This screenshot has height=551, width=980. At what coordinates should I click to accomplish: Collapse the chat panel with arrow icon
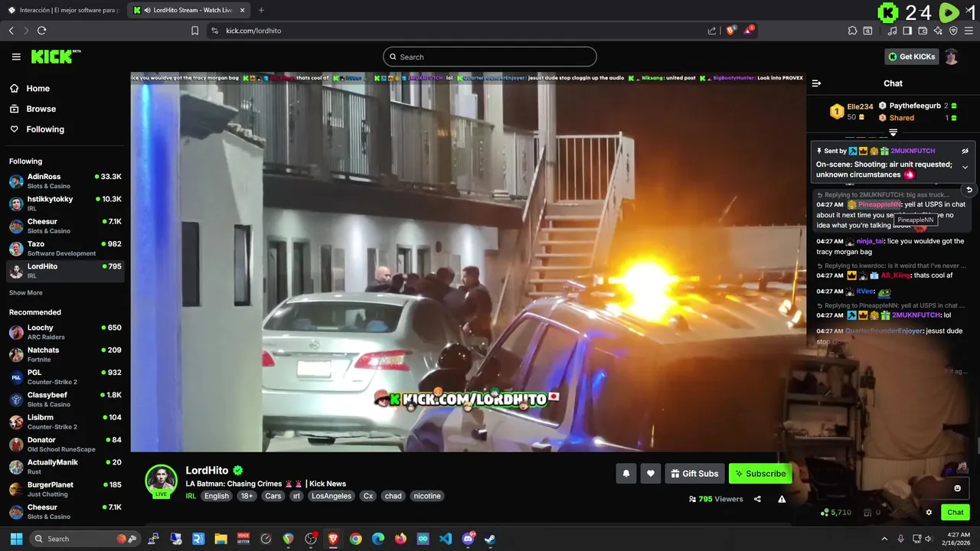[x=816, y=83]
